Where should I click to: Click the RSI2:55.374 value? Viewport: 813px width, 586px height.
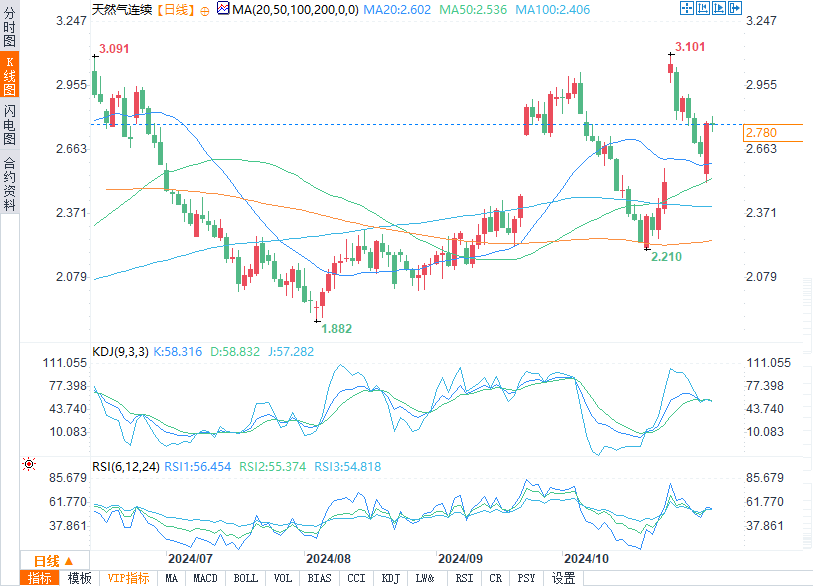273,467
